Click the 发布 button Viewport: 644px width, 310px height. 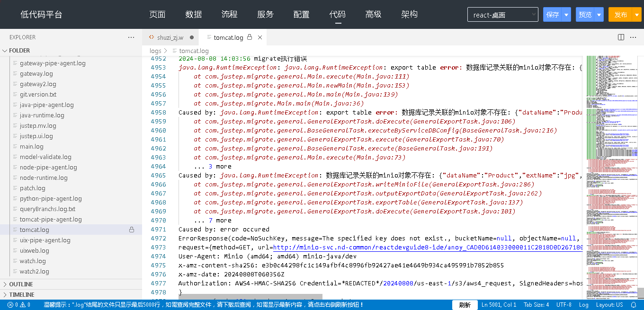(621, 15)
